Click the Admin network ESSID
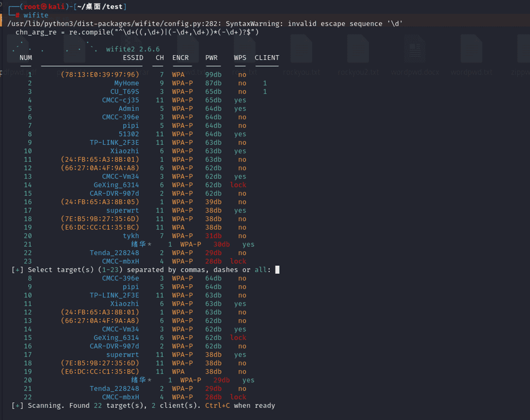This screenshot has height=420, width=530. tap(129, 109)
